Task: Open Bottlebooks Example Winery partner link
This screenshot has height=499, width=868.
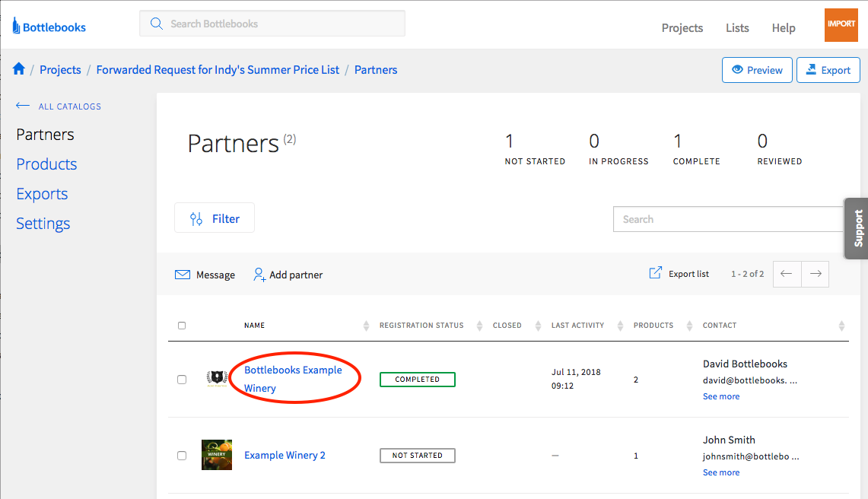Action: (293, 379)
